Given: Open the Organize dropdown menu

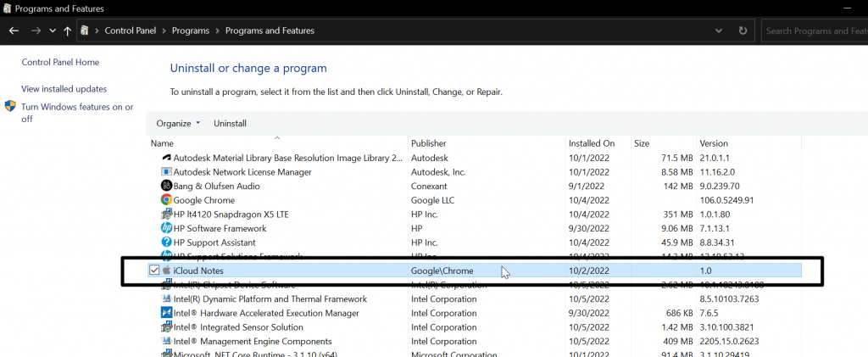Looking at the screenshot, I should 178,124.
